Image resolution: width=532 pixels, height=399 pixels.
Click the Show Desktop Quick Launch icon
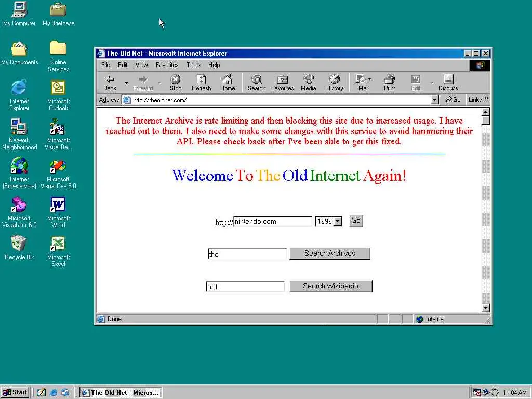[x=42, y=392]
